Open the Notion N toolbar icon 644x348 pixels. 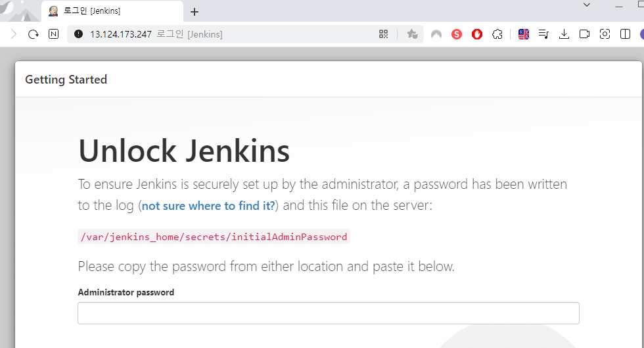53,34
